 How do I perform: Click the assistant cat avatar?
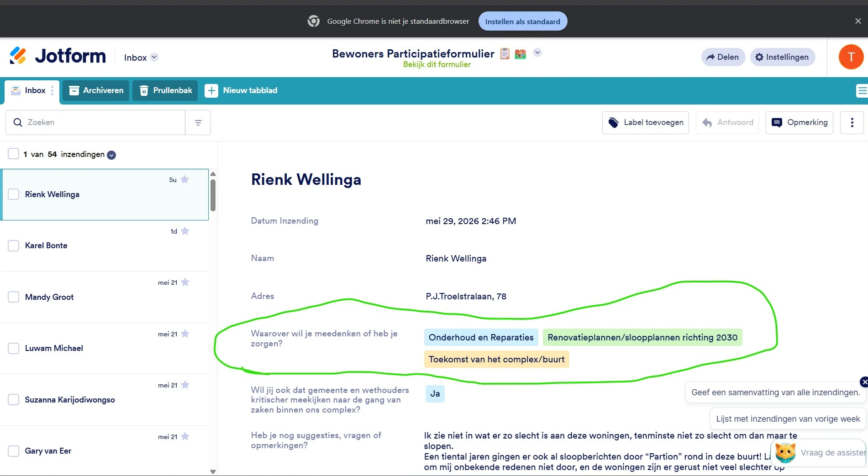(785, 453)
